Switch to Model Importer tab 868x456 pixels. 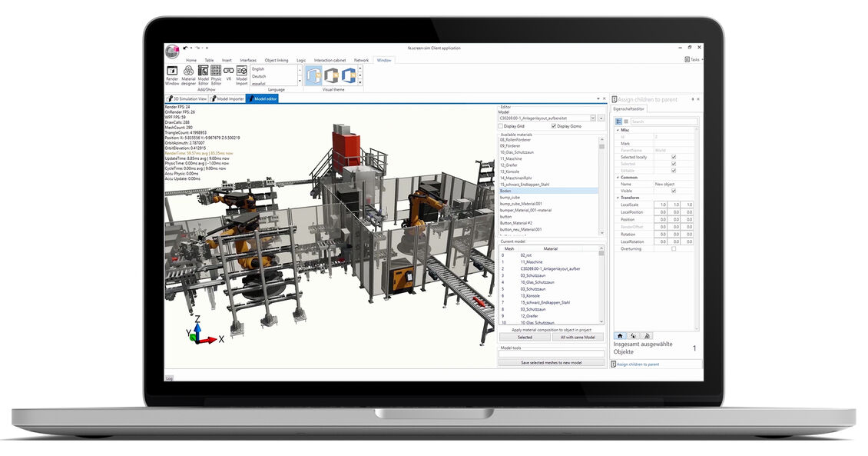point(227,98)
